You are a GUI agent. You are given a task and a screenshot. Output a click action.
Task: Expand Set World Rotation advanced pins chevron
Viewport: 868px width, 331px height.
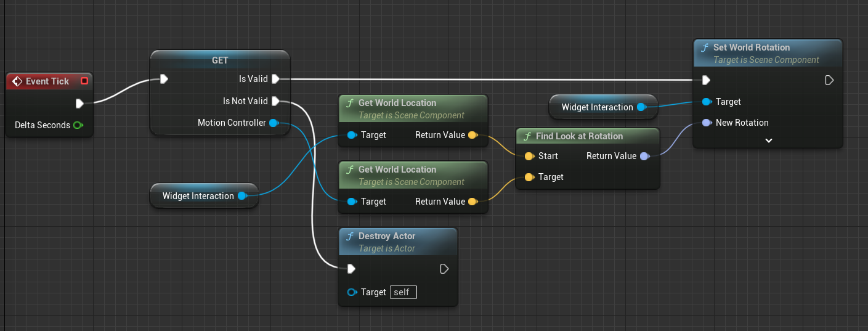pyautogui.click(x=768, y=141)
